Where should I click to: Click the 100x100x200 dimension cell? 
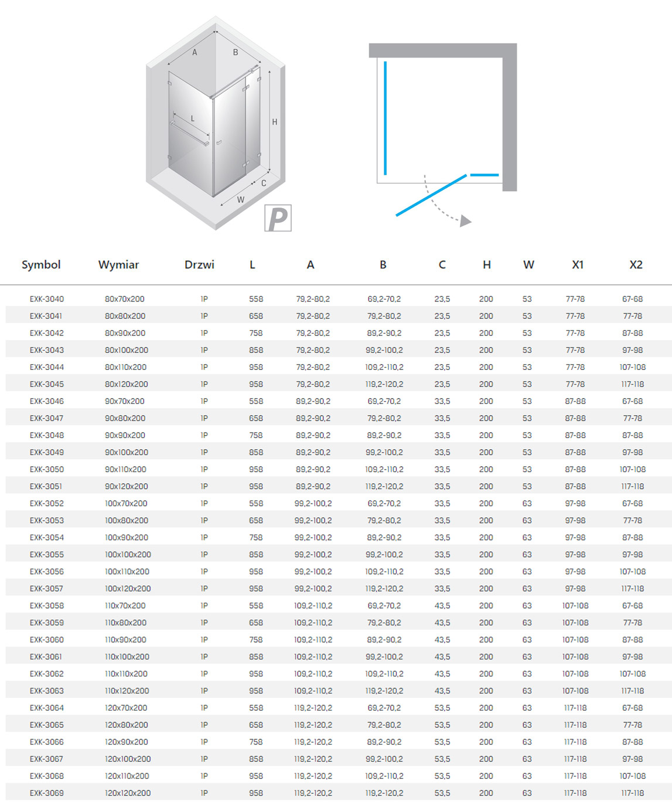point(128,555)
